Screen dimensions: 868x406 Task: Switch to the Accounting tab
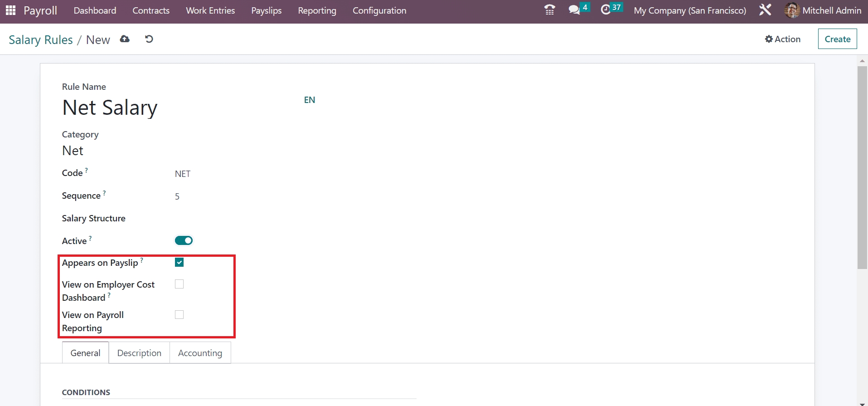click(200, 353)
